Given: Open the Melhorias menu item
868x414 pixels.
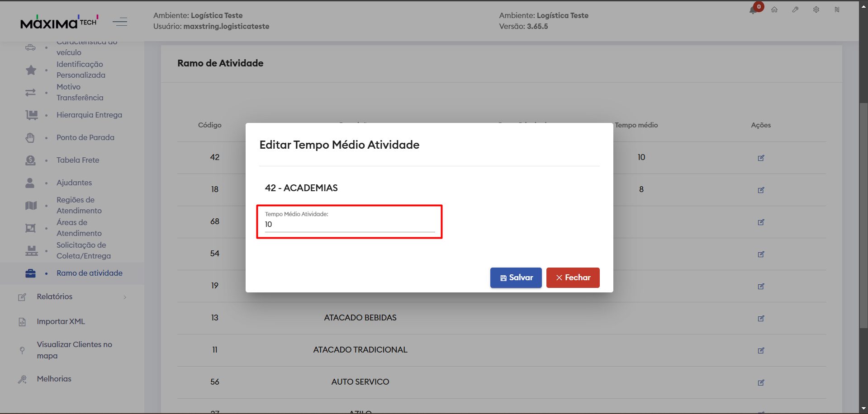Looking at the screenshot, I should (x=54, y=379).
